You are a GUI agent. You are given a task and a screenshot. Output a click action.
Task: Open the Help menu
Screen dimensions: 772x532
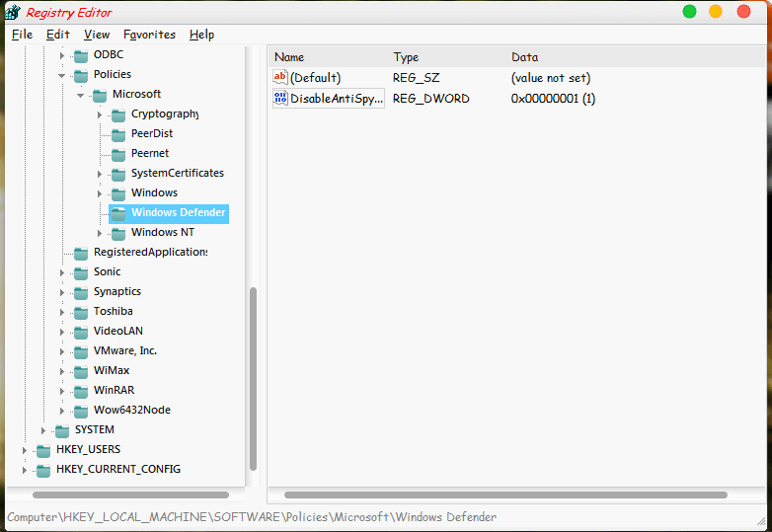tap(201, 35)
